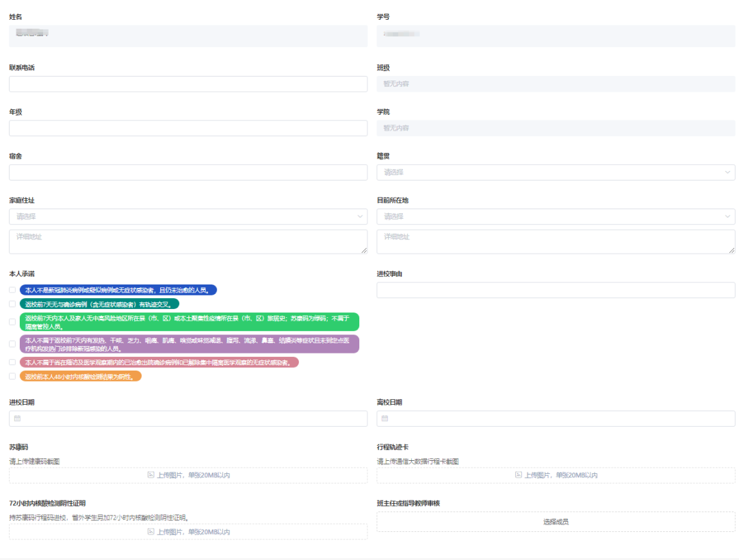
Task: Click into the 年级 text box
Action: [x=188, y=129]
